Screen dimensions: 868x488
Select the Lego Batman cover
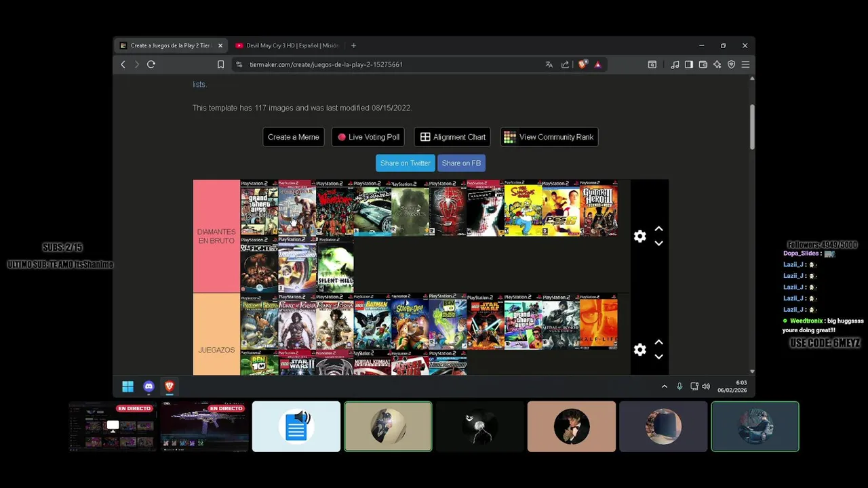point(372,322)
